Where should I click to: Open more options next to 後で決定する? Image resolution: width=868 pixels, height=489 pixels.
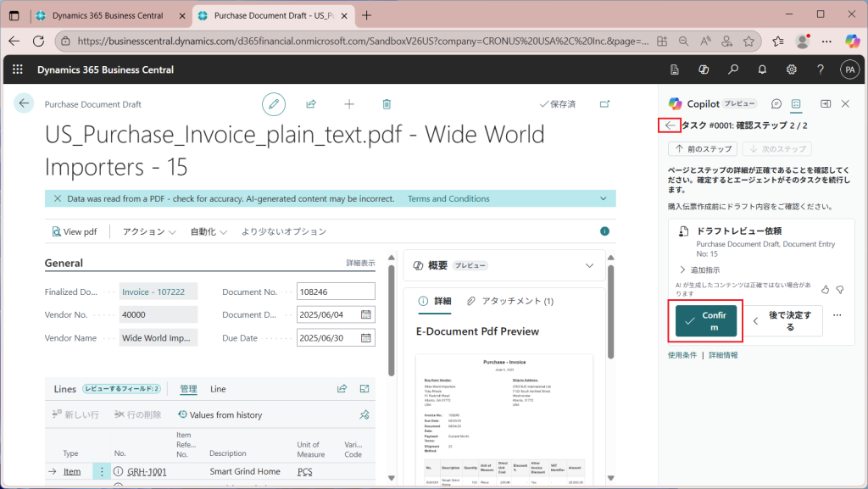point(837,315)
